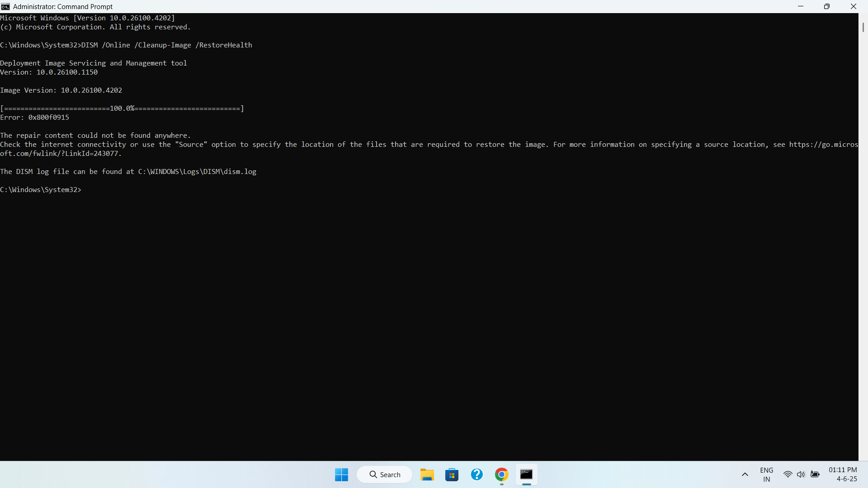Expand hidden system tray icons
Screen dimensions: 868x488
click(745, 474)
